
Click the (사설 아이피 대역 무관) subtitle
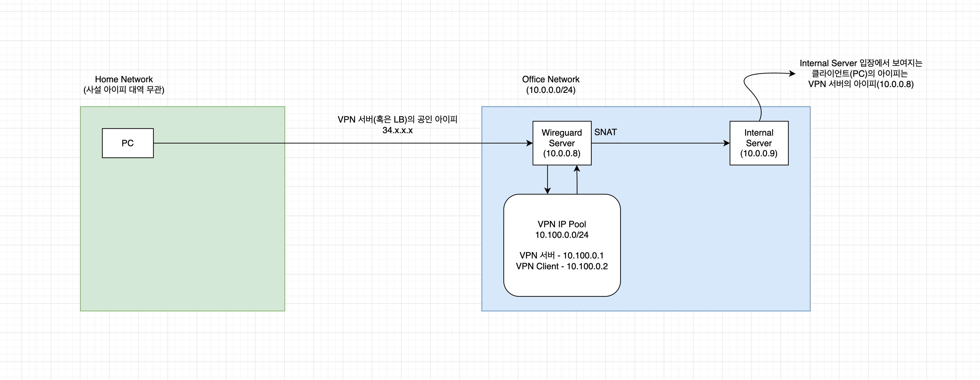click(124, 90)
